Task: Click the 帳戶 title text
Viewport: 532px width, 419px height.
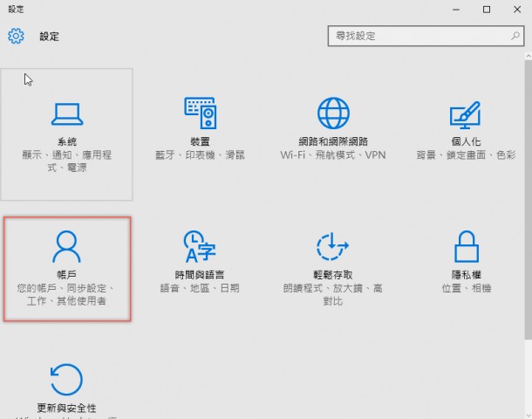Action: 66,275
